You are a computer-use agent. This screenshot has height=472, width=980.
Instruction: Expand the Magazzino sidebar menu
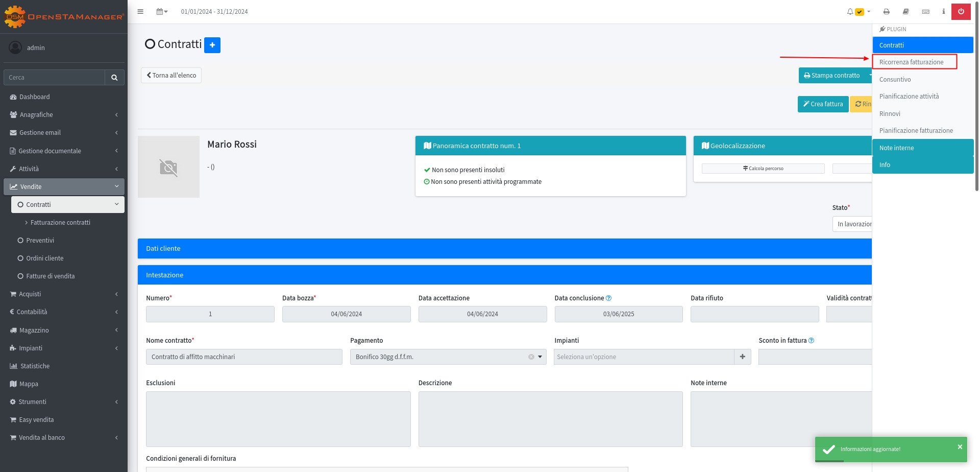click(x=64, y=331)
